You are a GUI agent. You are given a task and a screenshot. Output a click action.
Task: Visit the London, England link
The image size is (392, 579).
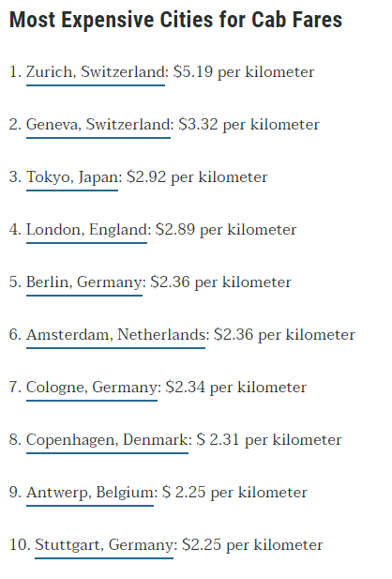click(x=86, y=230)
